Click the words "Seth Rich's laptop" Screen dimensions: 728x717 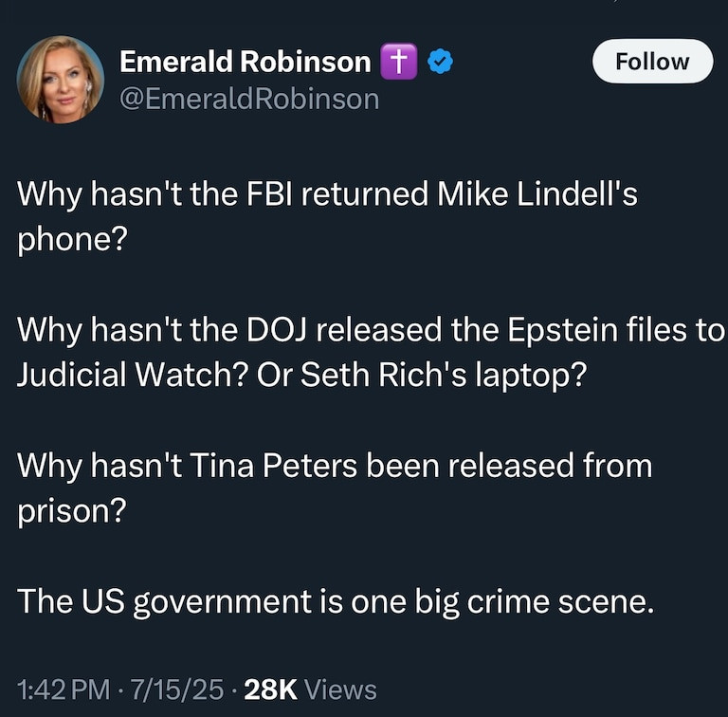tap(445, 376)
